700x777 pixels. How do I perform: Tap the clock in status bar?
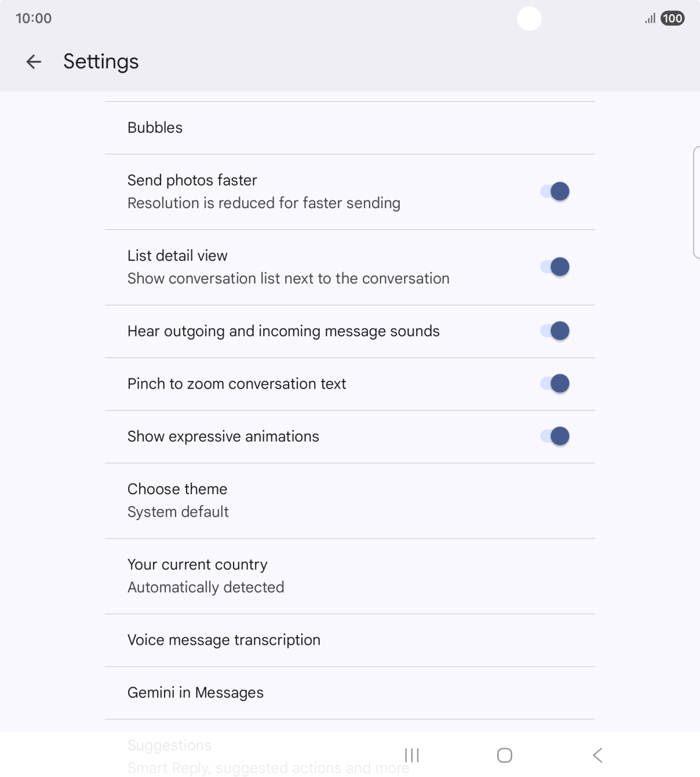34,19
